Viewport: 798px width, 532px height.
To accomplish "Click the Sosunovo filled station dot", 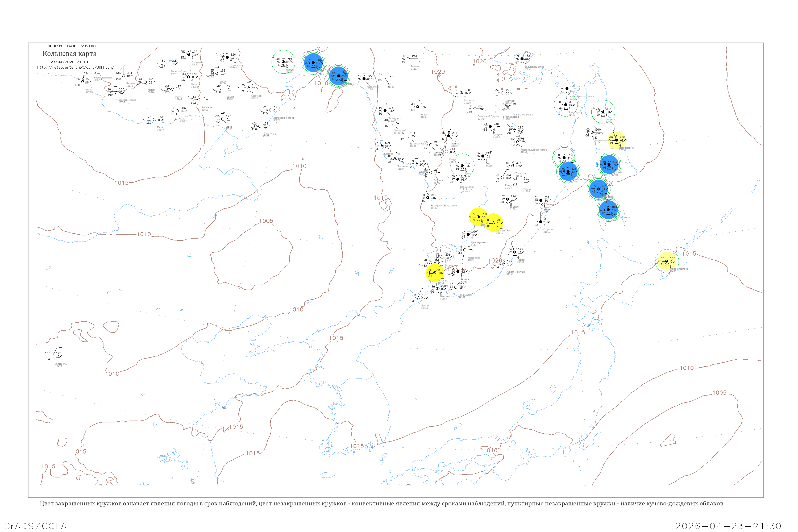I will tap(541, 222).
